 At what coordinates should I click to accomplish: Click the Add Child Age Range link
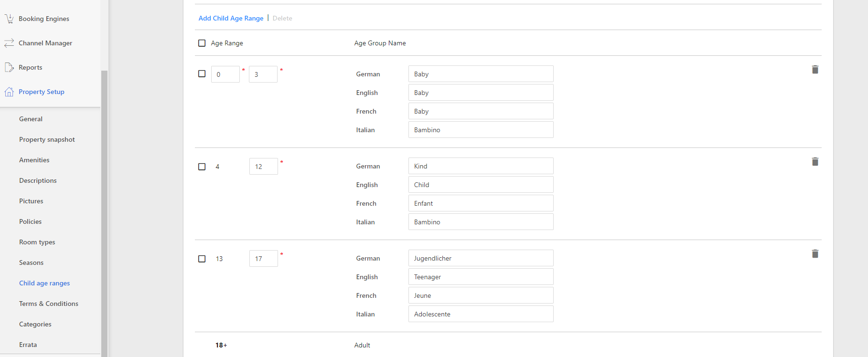231,18
